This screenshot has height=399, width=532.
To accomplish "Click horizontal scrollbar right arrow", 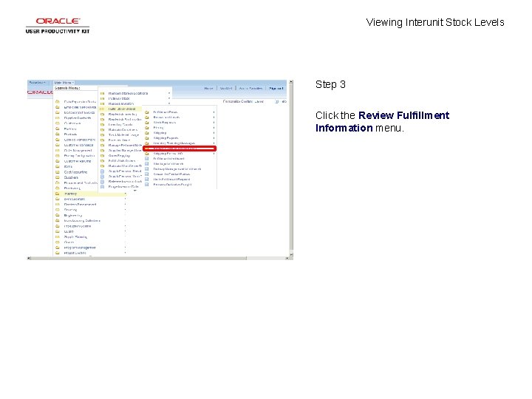I will (x=287, y=258).
